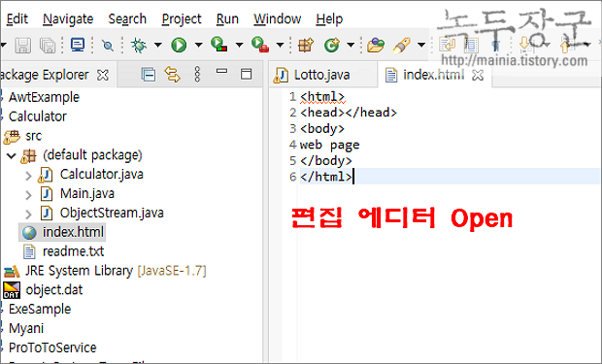Place cursor on the </html> line
The image size is (602, 364).
326,177
